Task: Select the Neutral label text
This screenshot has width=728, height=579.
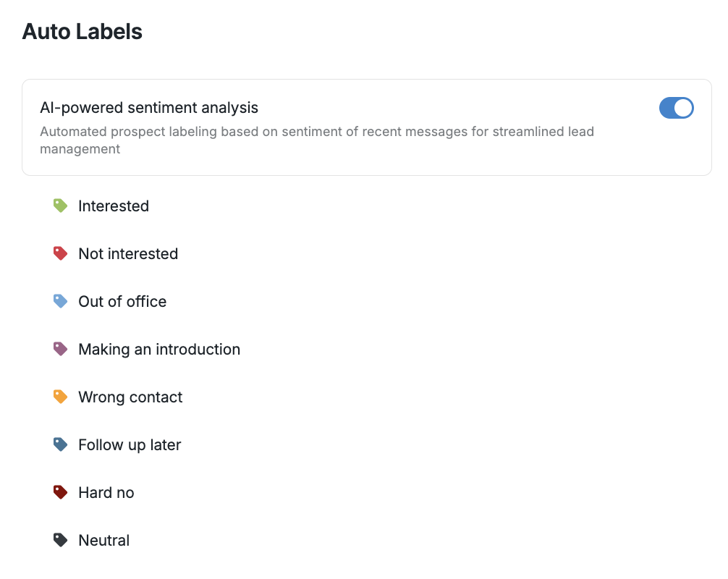Action: coord(104,541)
